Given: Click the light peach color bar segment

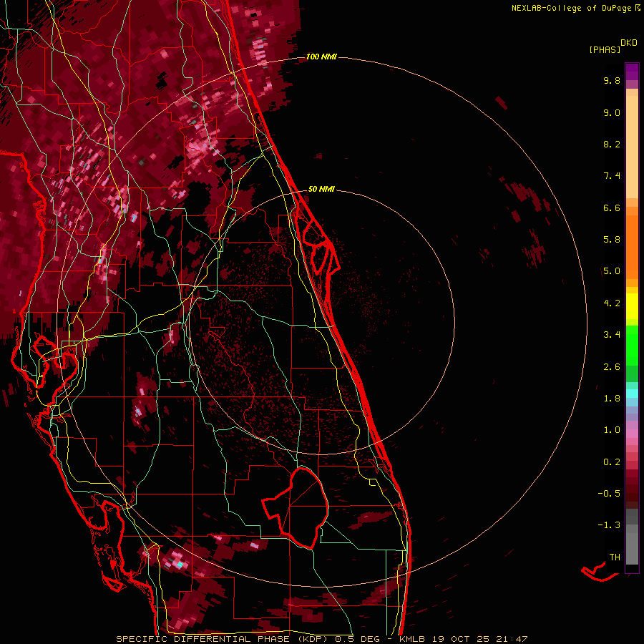Looking at the screenshot, I should pos(632,147).
